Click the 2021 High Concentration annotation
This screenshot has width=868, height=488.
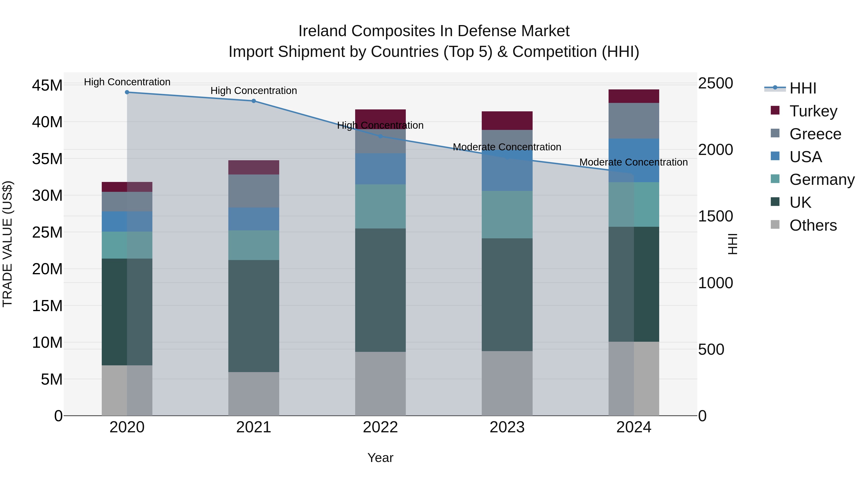[x=254, y=91]
